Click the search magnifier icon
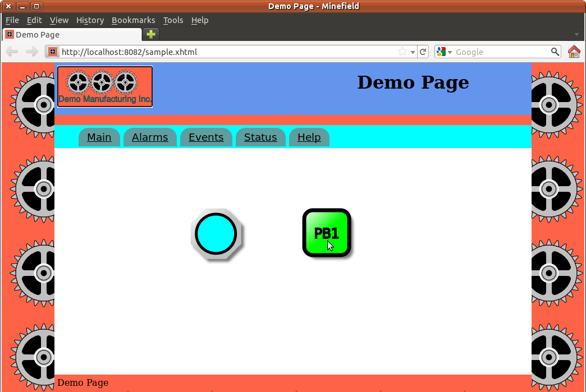The height and width of the screenshot is (392, 586). coord(555,52)
